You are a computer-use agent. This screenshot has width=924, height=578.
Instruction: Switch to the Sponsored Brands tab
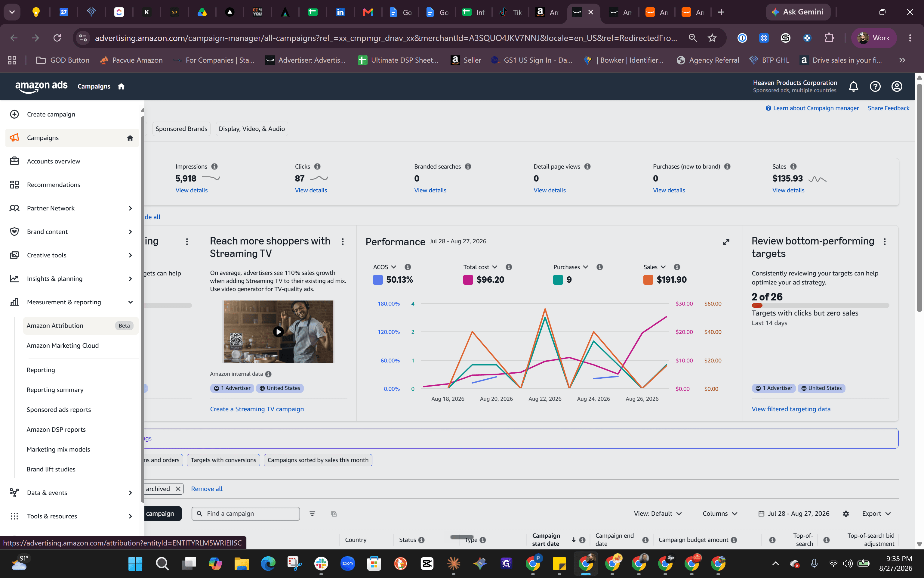tap(181, 129)
